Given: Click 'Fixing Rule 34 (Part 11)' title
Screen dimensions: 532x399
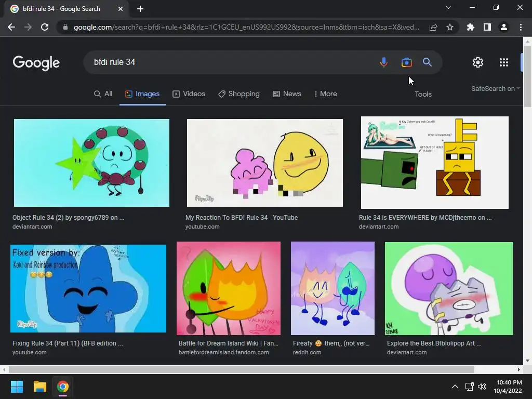Looking at the screenshot, I should [68, 343].
